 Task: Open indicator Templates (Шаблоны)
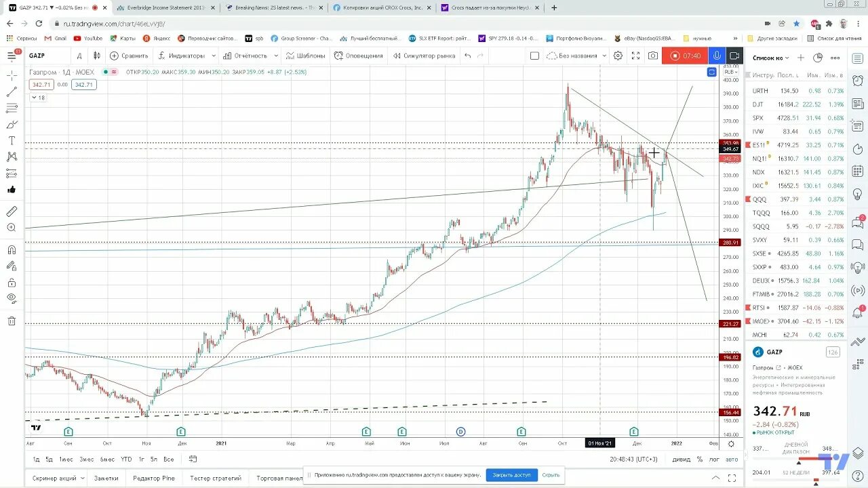(305, 56)
